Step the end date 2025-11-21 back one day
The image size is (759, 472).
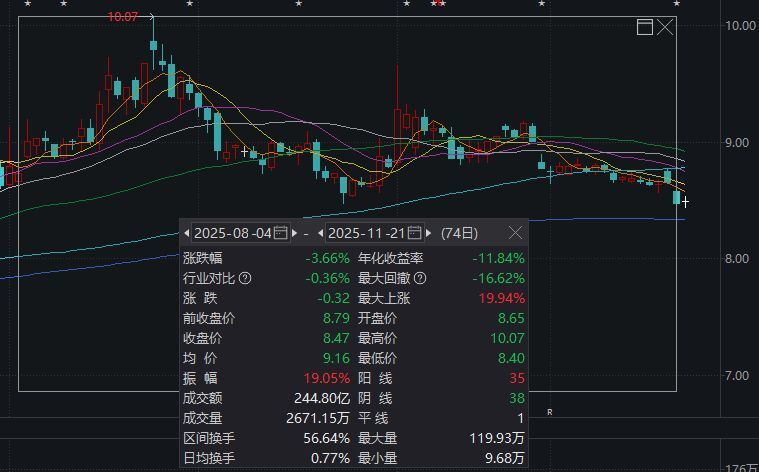coord(320,233)
